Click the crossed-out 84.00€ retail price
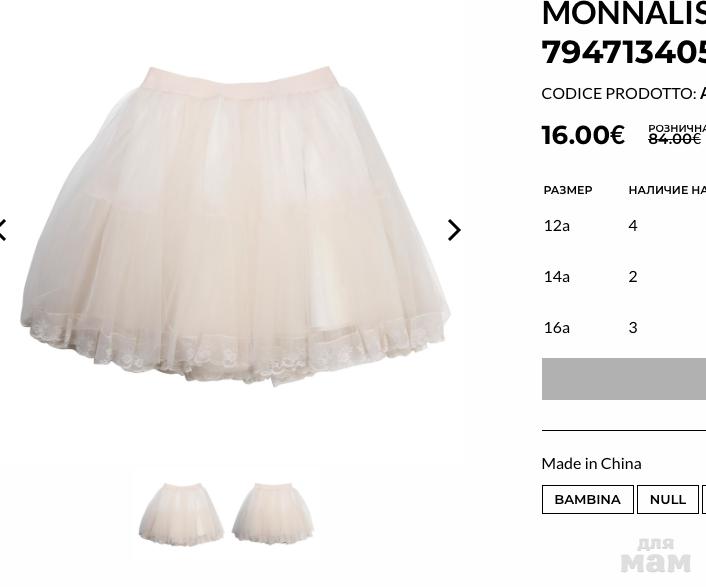The image size is (706, 587). pos(674,139)
